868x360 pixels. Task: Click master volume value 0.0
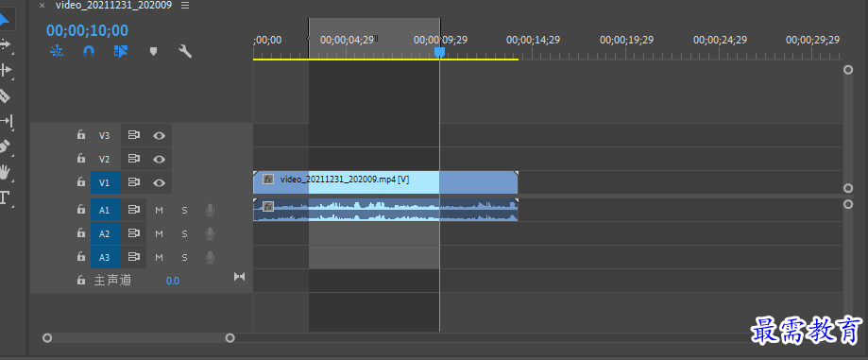pyautogui.click(x=173, y=281)
